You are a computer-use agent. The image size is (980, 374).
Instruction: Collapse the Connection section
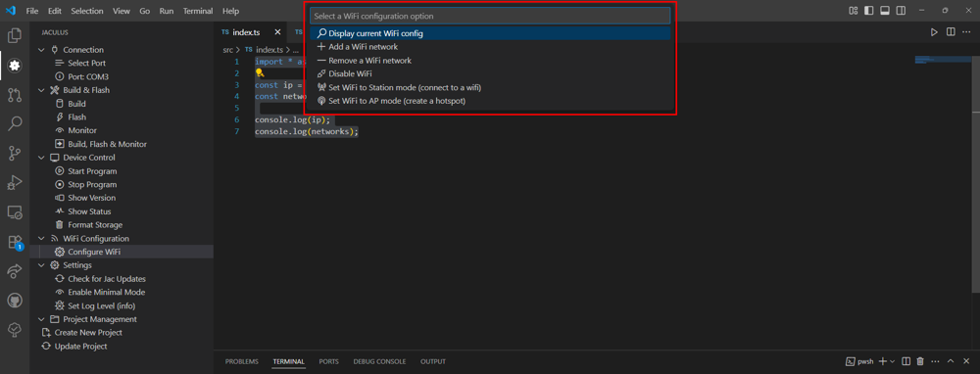click(x=42, y=49)
